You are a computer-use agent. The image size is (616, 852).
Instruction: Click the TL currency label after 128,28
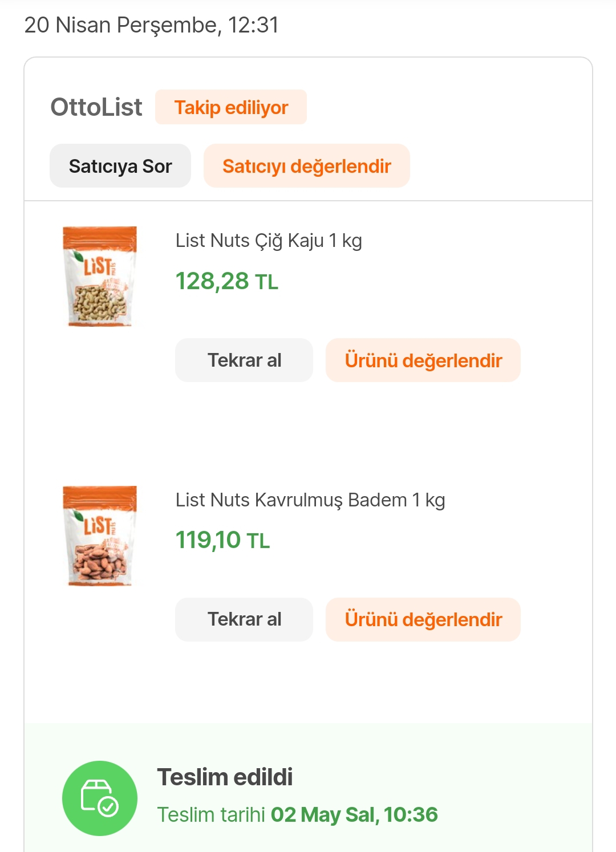(x=266, y=282)
